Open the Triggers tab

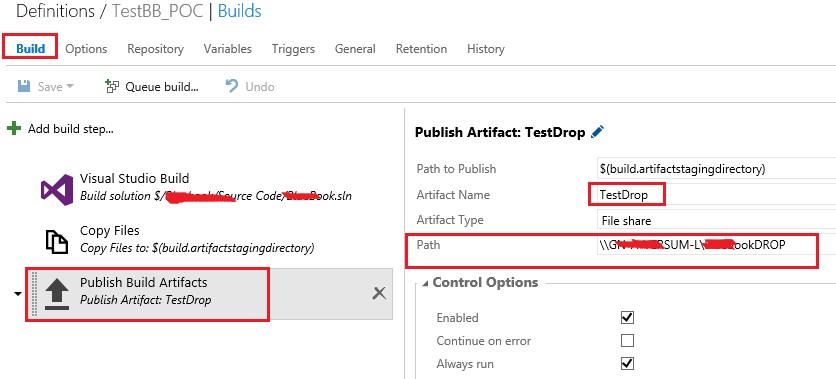(x=293, y=49)
